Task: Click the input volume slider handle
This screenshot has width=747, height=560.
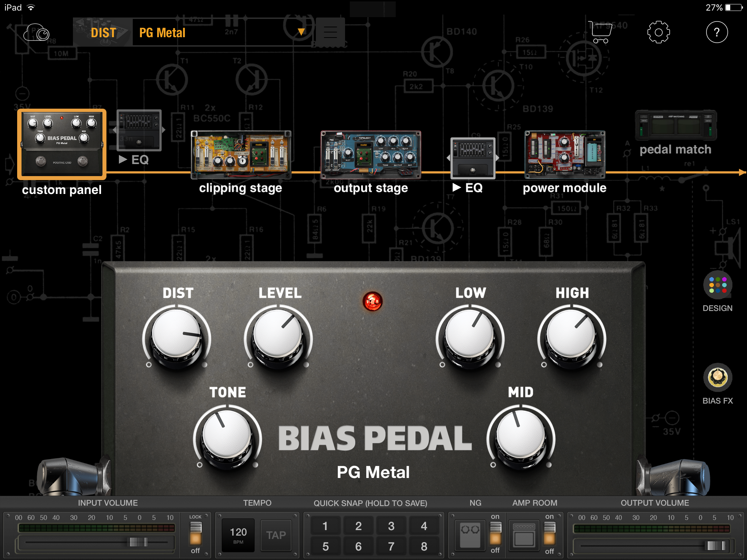Action: coord(139,542)
